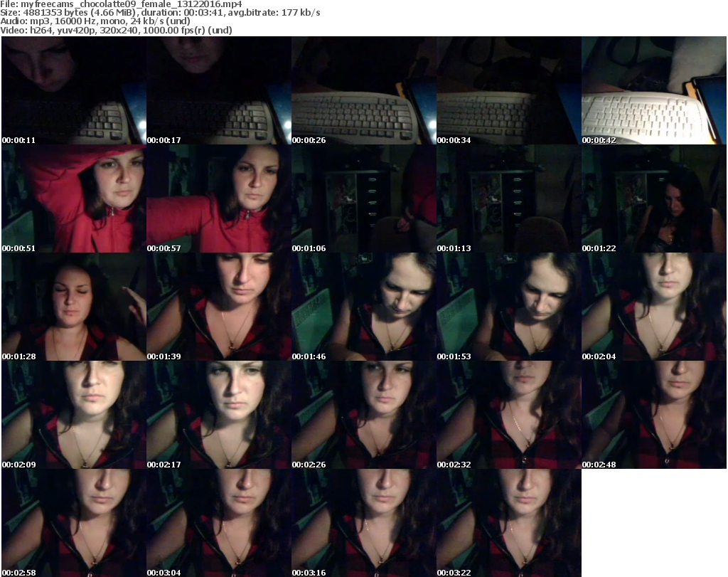Click the thumbnail at timestamp 00:02:32

(x=509, y=415)
